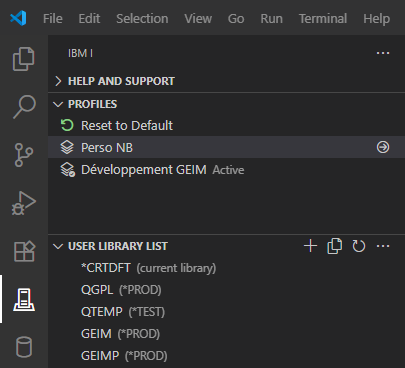Open the Explorer view in activity bar
405x368 pixels.
[24, 59]
